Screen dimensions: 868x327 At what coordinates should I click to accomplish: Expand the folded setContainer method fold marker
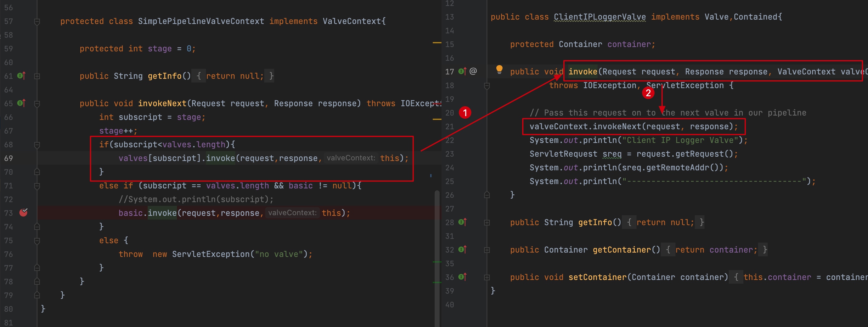[x=487, y=277]
